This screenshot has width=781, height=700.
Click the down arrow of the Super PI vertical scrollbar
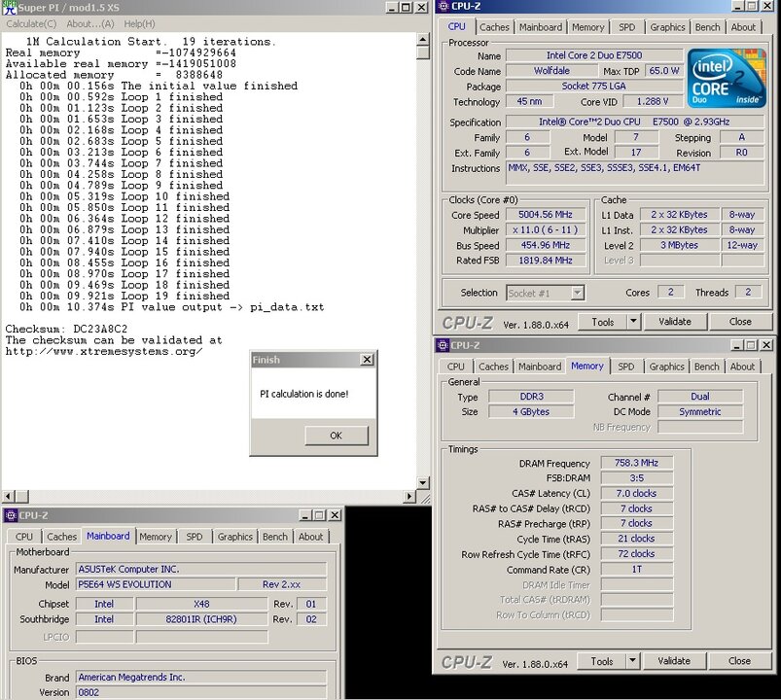click(x=423, y=482)
